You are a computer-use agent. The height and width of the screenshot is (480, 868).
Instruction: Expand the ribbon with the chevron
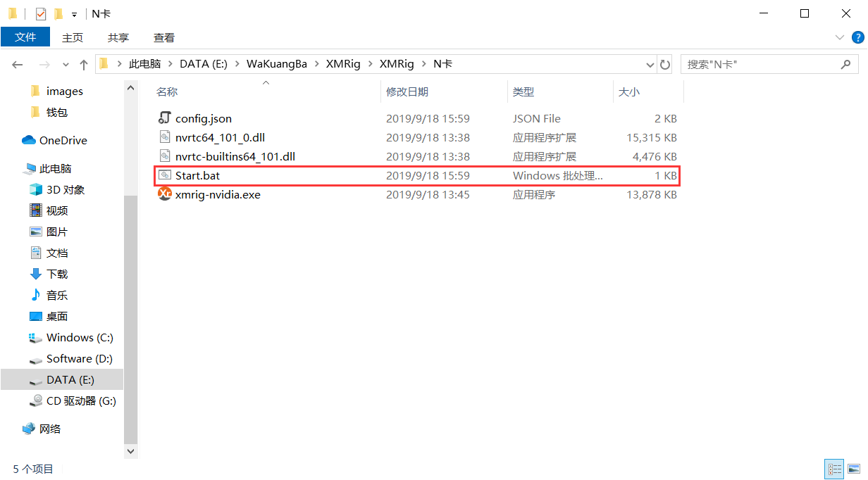pyautogui.click(x=840, y=37)
